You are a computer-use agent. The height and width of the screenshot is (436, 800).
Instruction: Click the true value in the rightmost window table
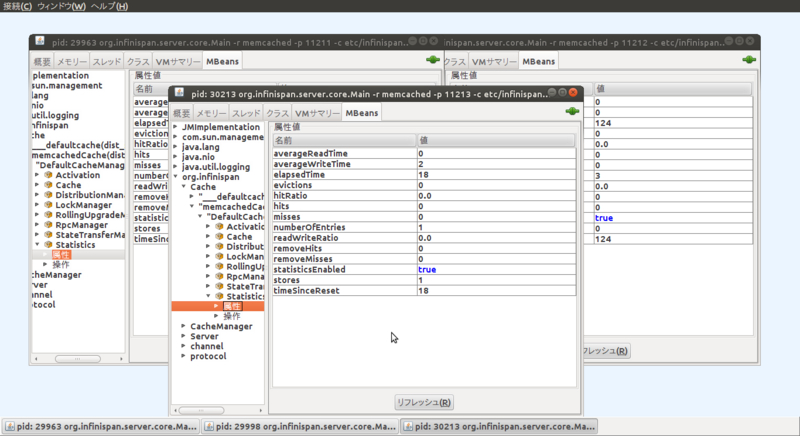point(604,218)
